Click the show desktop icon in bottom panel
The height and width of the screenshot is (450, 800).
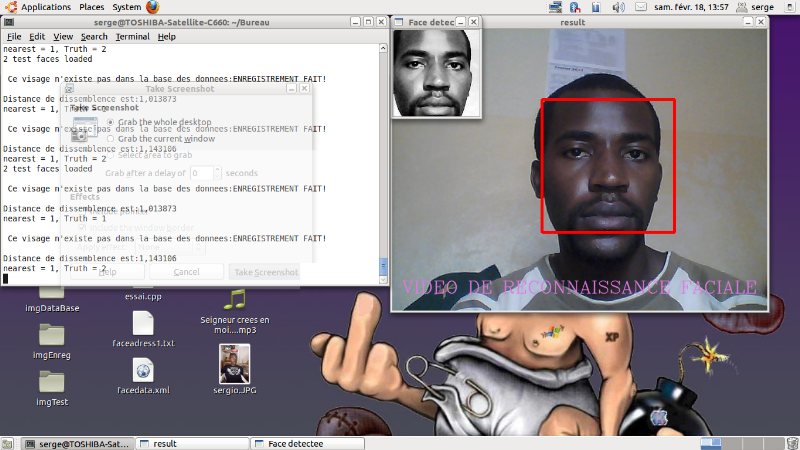[x=7, y=444]
